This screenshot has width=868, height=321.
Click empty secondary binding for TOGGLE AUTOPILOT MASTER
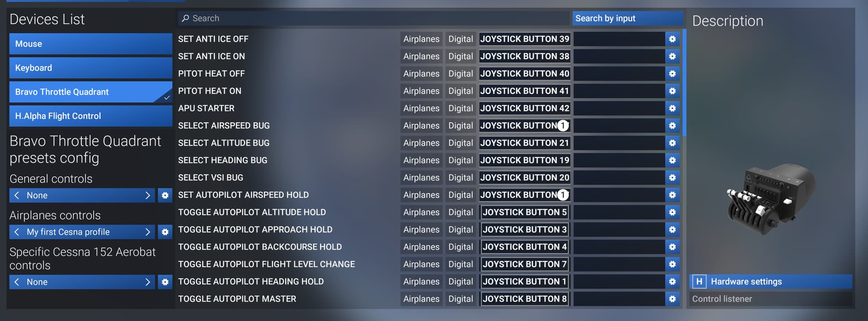tap(619, 299)
